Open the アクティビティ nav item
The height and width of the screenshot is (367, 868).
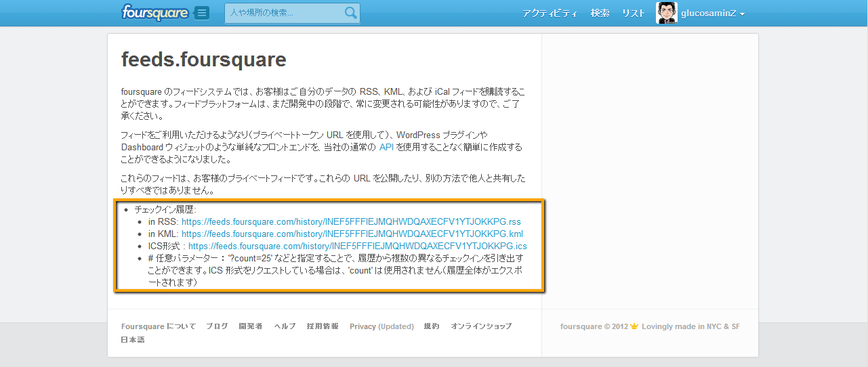pos(550,14)
